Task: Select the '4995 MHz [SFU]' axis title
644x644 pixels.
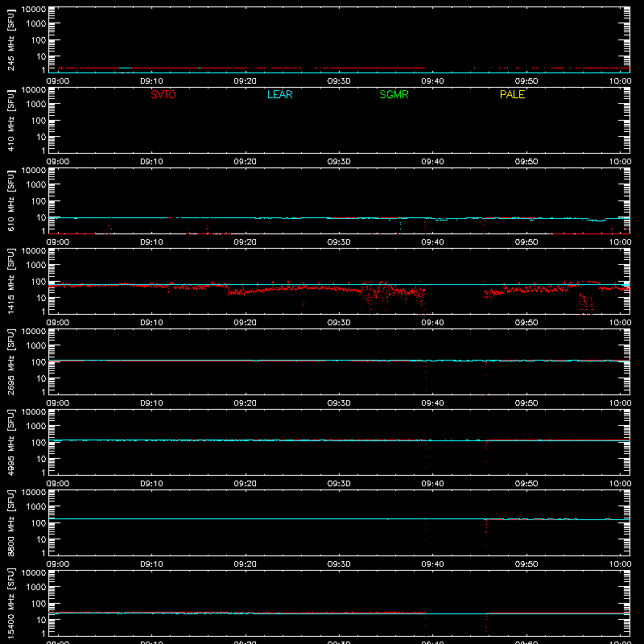Action: [10, 442]
